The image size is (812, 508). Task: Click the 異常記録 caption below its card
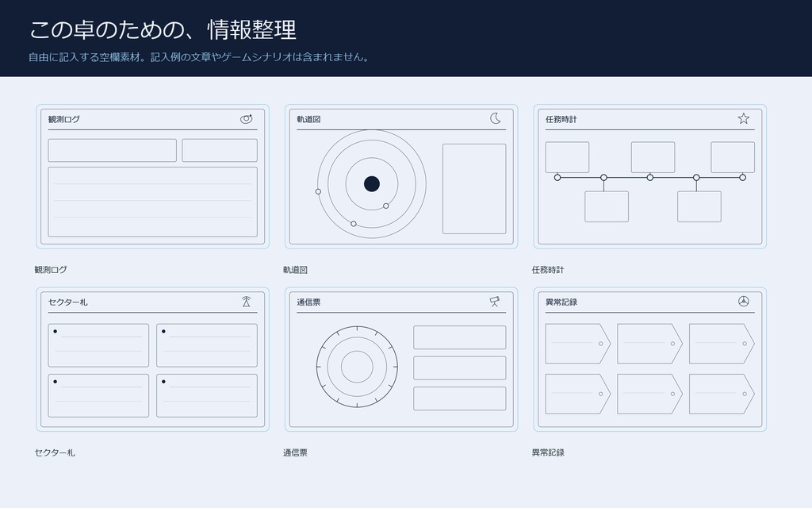(548, 452)
